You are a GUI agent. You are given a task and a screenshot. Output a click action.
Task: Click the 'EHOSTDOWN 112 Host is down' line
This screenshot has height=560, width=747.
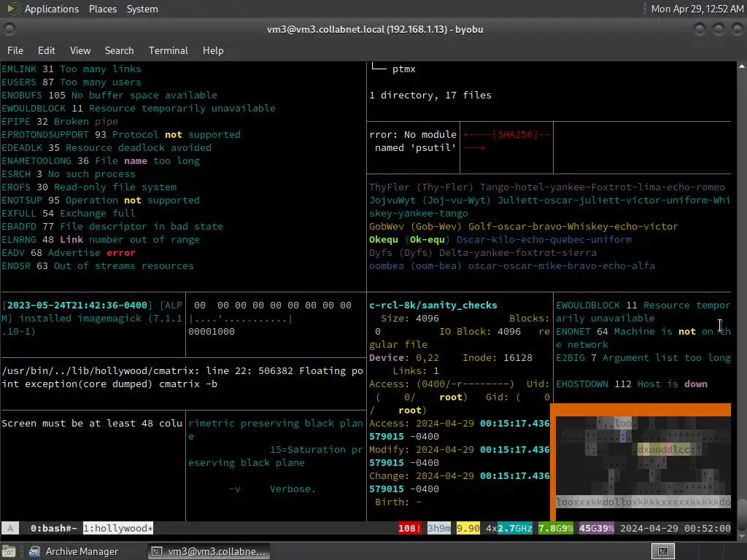click(632, 384)
